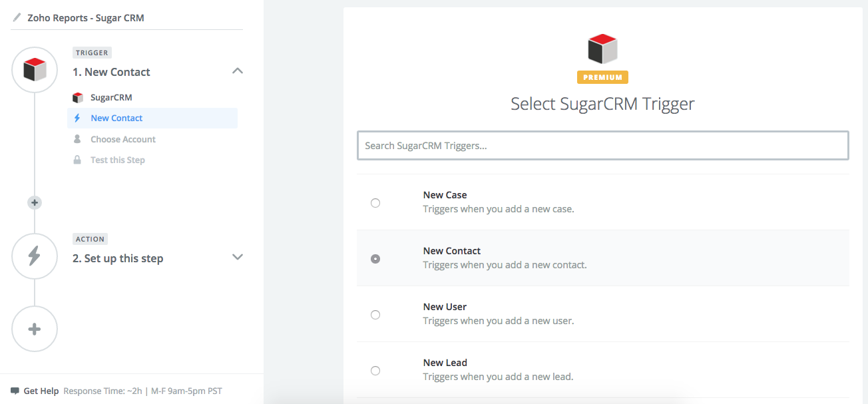
Task: Click the small plus between steps
Action: pos(35,202)
